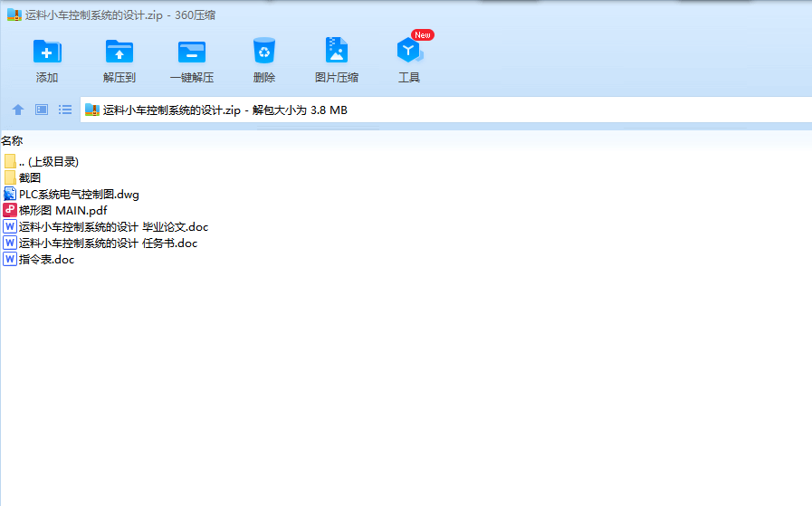Click the zip archive icon in address bar
The height and width of the screenshot is (506, 812).
coord(92,110)
